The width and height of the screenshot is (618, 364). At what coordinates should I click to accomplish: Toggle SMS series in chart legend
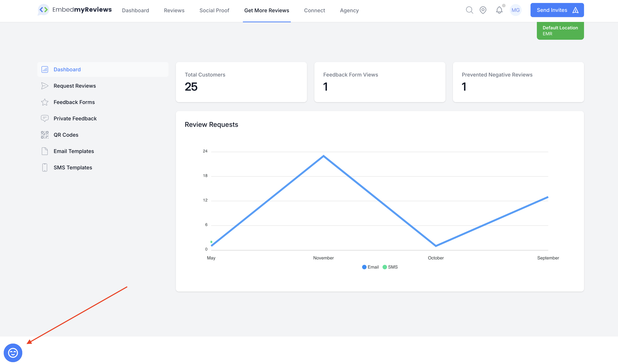390,267
